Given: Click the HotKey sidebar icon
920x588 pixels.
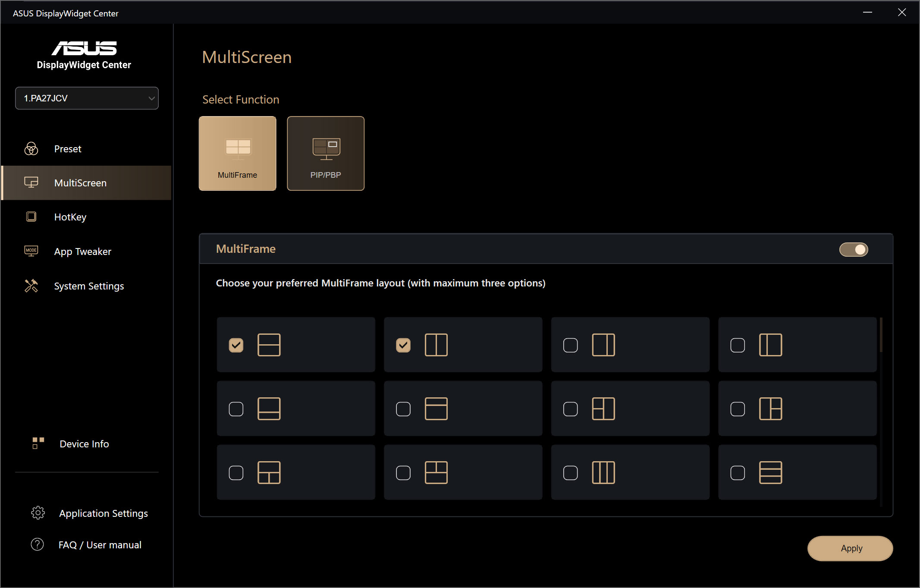Looking at the screenshot, I should 31,217.
